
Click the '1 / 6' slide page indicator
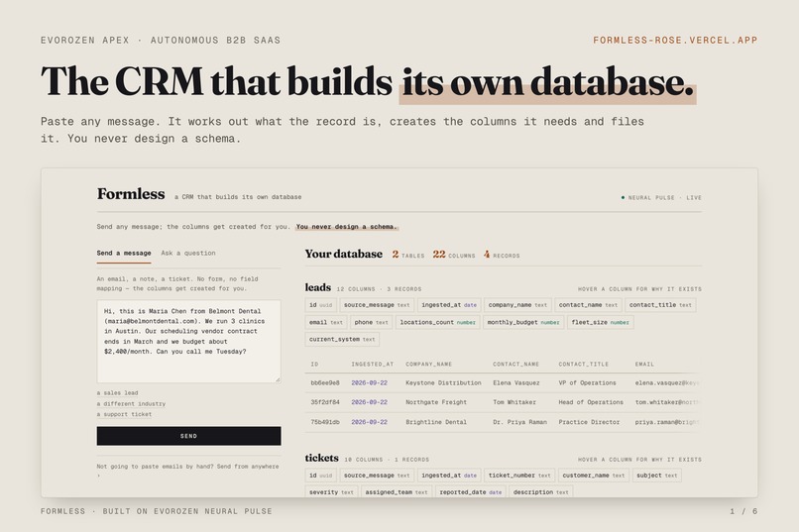point(743,511)
